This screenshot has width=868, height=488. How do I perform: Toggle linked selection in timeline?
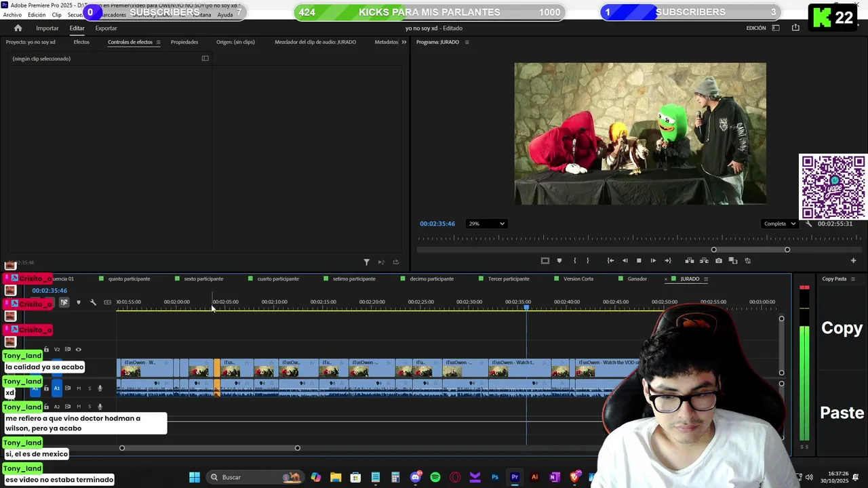tap(64, 302)
